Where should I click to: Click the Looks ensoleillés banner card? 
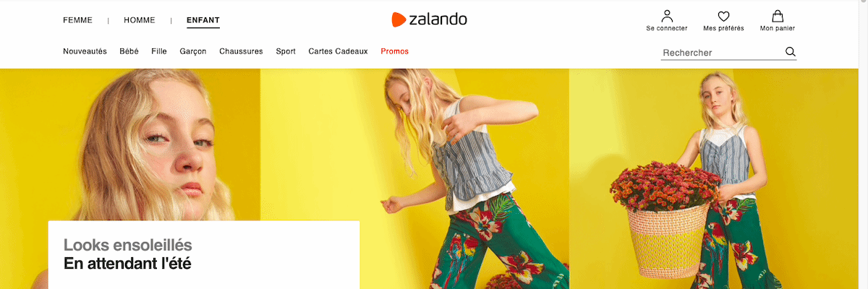204,254
